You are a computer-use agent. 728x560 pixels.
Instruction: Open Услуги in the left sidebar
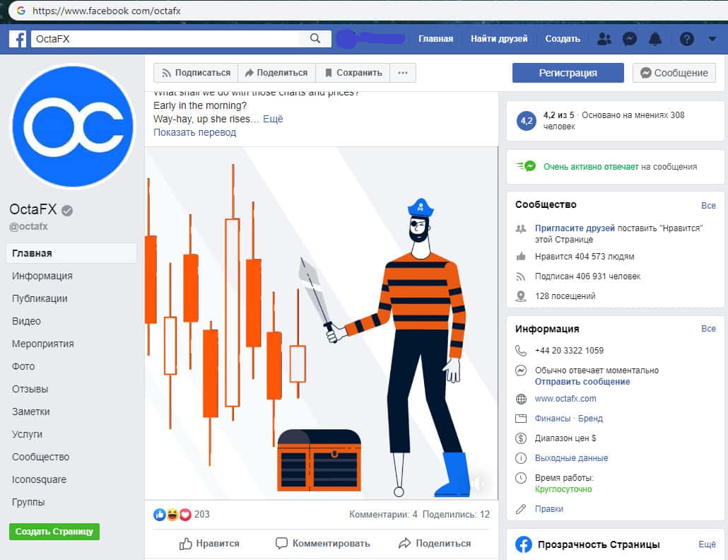(27, 435)
